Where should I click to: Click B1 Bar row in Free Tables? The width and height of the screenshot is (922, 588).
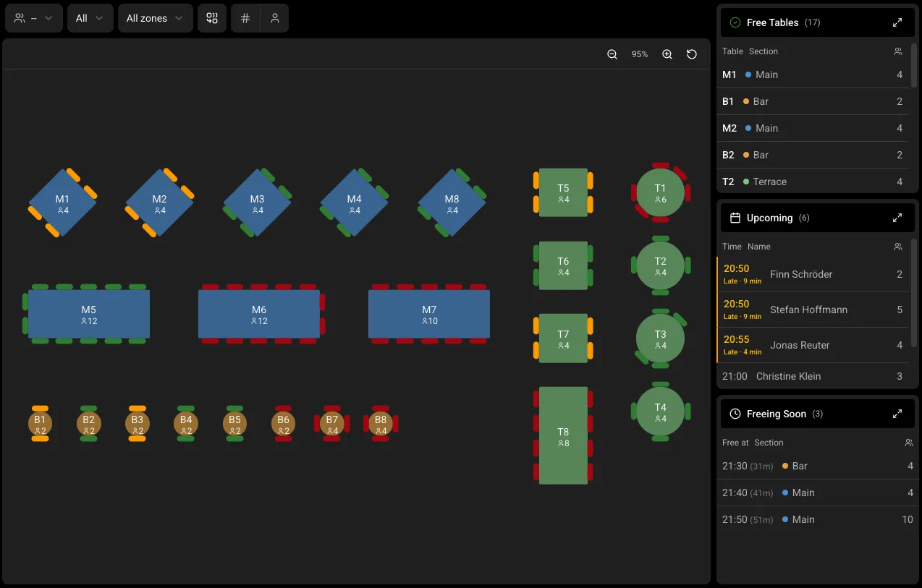(813, 101)
